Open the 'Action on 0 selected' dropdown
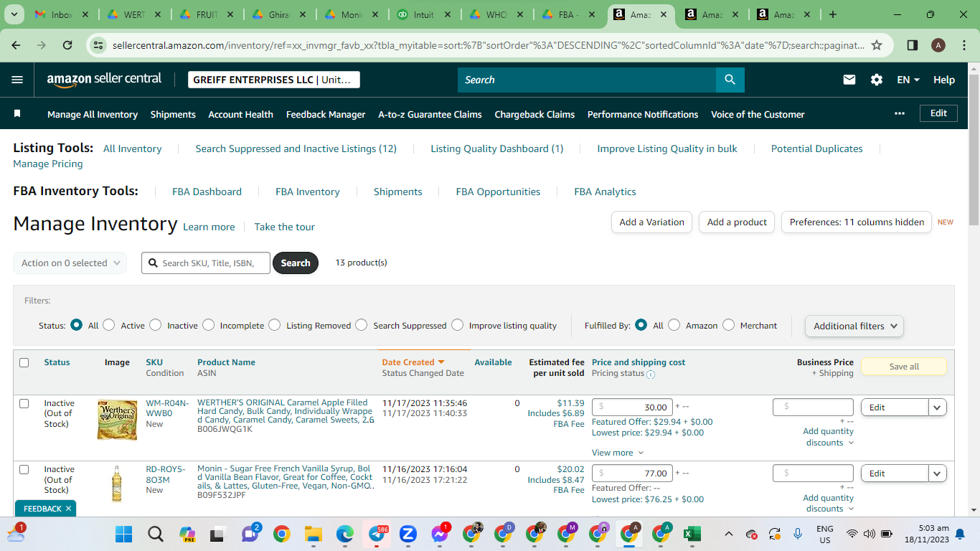 pyautogui.click(x=70, y=263)
